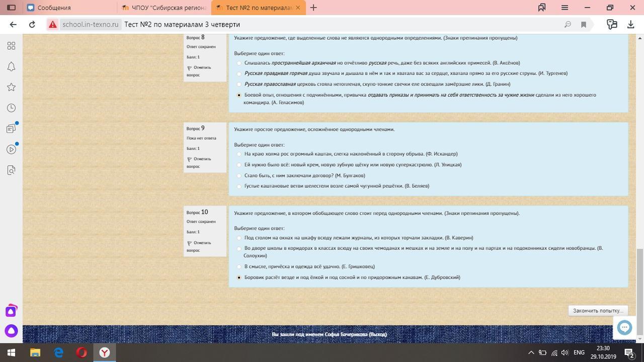The height and width of the screenshot is (362, 644).
Task: Open the battery status icon in the tray
Action: [543, 352]
